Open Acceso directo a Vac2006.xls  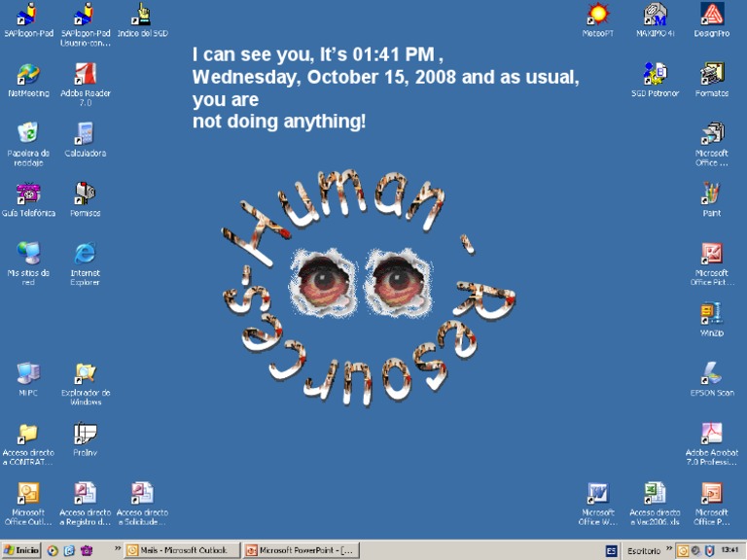(x=655, y=504)
